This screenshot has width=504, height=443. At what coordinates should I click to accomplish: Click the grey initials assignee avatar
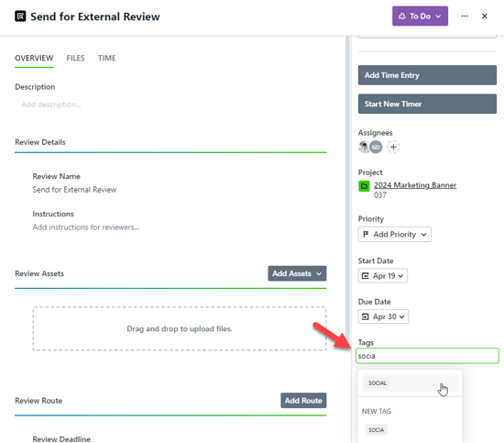coord(376,147)
